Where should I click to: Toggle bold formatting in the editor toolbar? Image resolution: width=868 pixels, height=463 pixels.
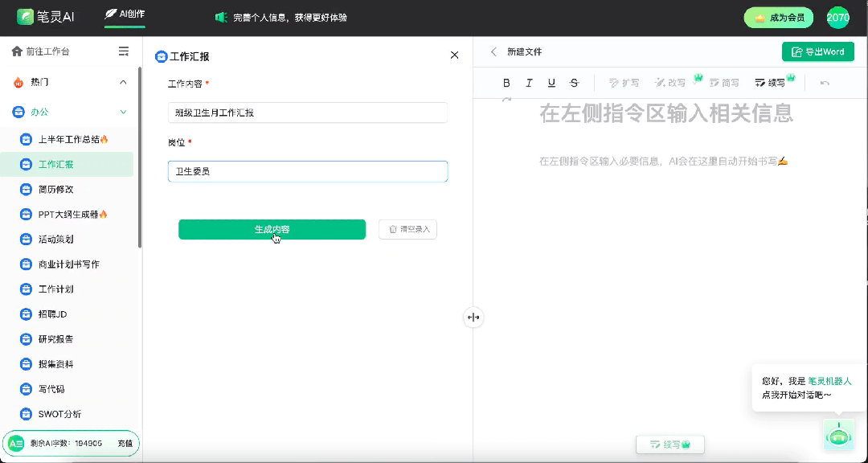click(506, 82)
